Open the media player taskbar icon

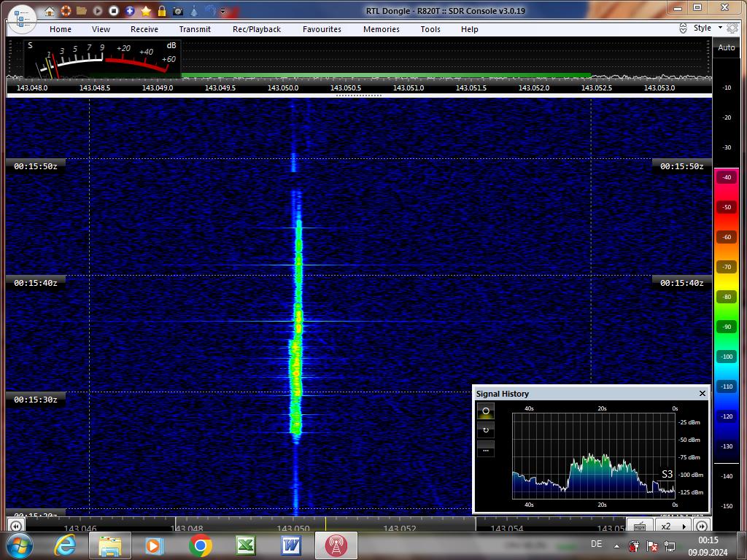point(155,545)
